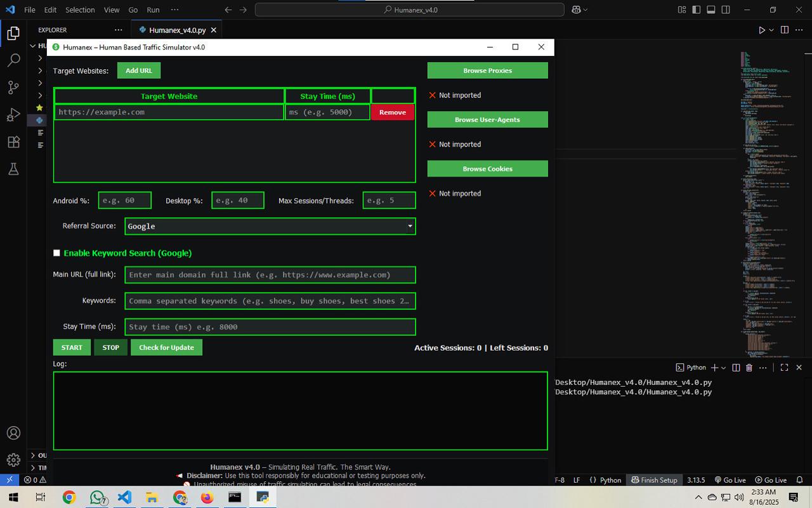Open Source Control in the activity bar
812x508 pixels.
click(x=14, y=88)
